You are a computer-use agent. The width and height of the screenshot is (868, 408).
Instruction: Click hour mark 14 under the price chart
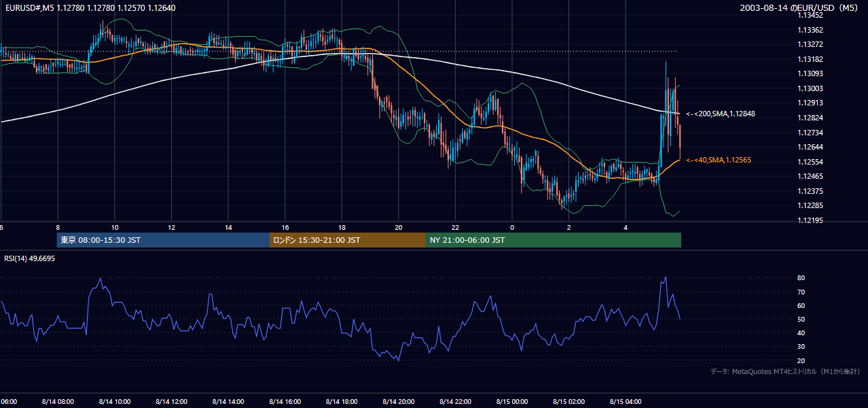click(x=229, y=227)
